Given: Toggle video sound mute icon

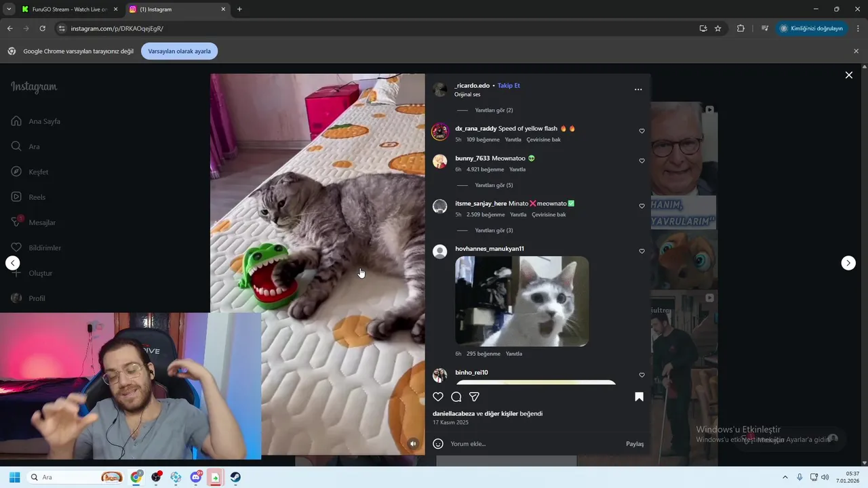Looking at the screenshot, I should coord(413,444).
